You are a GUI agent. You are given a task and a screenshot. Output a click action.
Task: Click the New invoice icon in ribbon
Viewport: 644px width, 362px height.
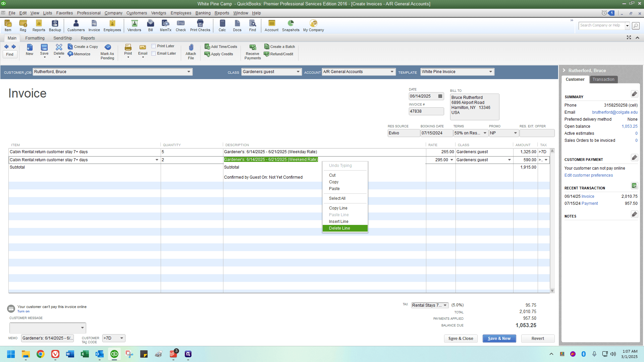(x=30, y=50)
